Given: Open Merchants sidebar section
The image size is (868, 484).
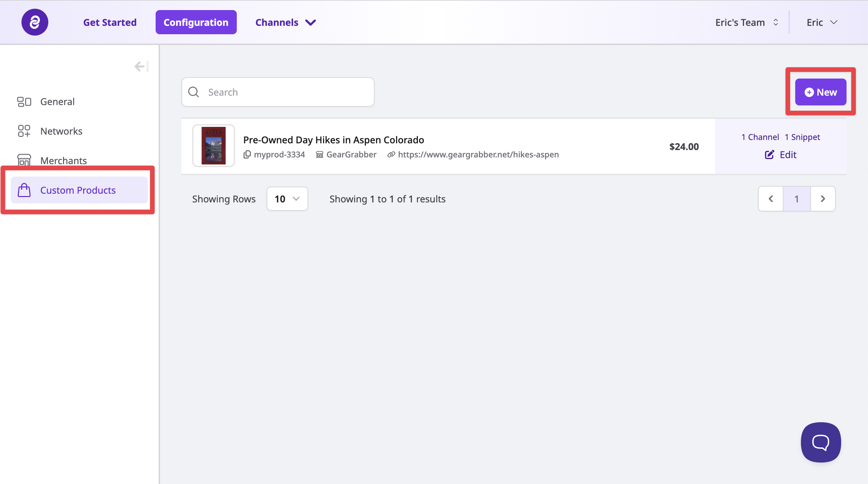Looking at the screenshot, I should click(63, 160).
